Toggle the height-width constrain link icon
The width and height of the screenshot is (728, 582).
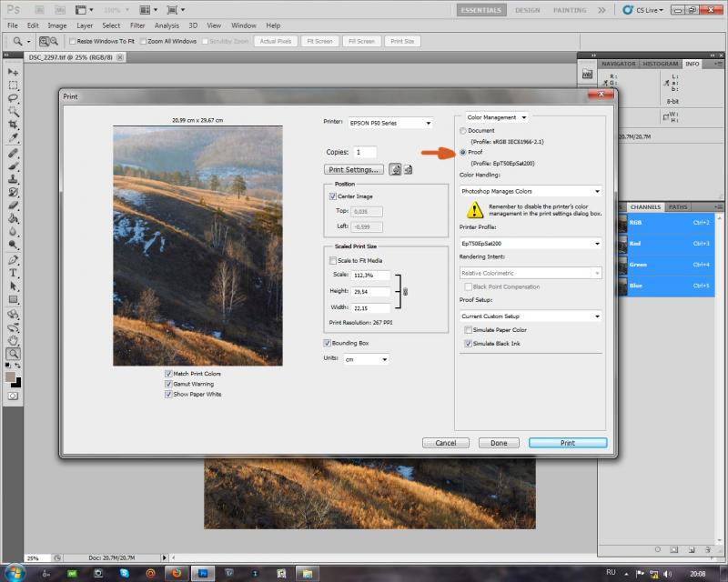point(405,292)
